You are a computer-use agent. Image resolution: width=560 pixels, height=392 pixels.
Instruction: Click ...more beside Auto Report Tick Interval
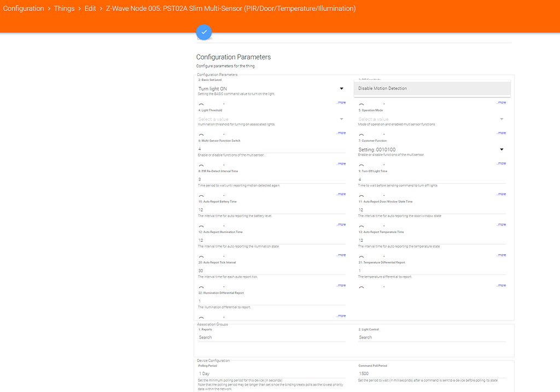341,285
